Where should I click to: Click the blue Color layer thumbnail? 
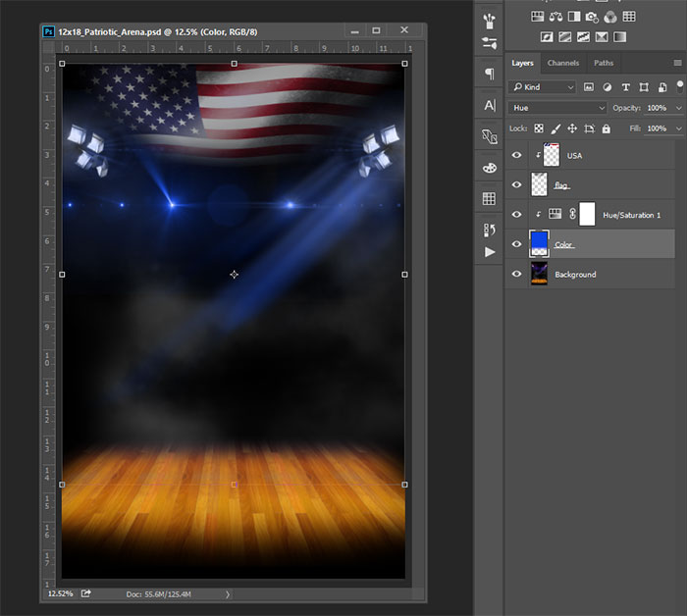[x=539, y=243]
